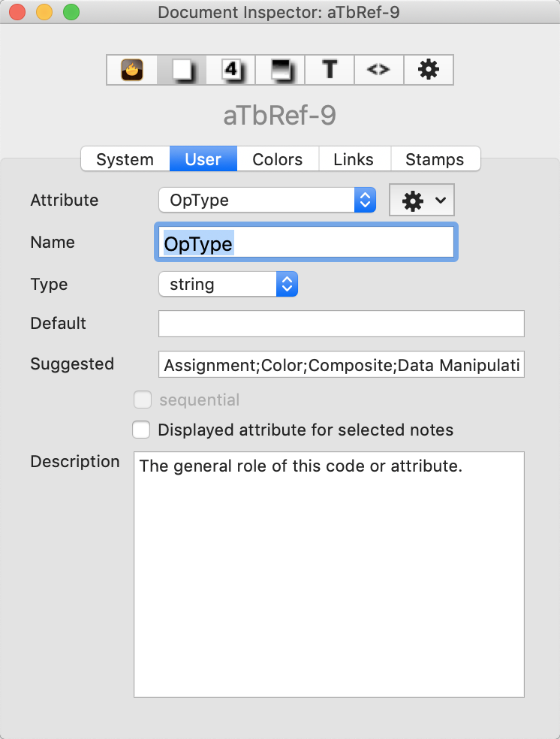Click into the Description text area
Viewport: 560px width, 739px height.
click(329, 574)
